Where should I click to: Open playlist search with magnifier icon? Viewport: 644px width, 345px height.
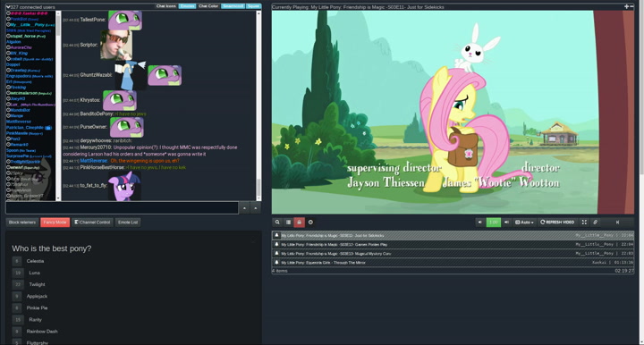(x=277, y=223)
